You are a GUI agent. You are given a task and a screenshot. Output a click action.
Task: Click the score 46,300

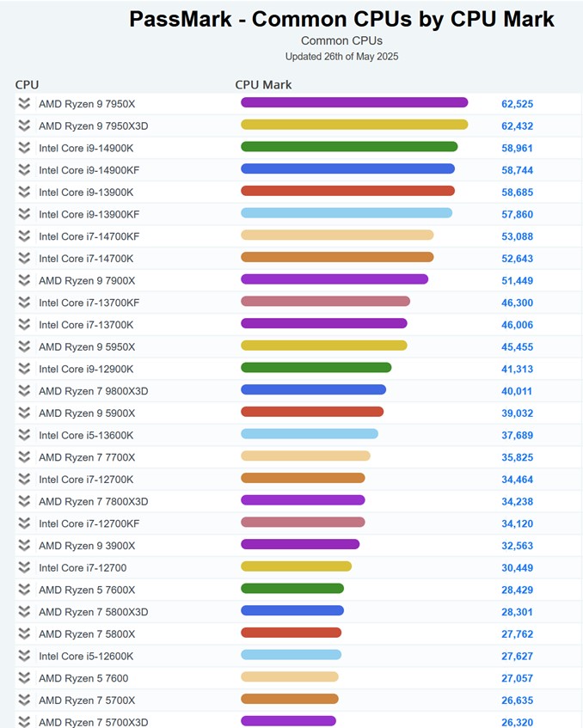pos(517,303)
